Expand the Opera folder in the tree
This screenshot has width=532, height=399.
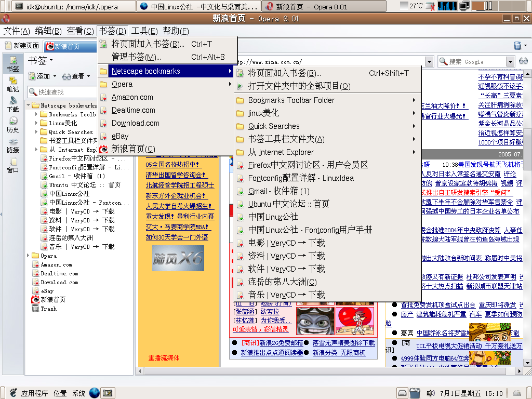(x=28, y=256)
